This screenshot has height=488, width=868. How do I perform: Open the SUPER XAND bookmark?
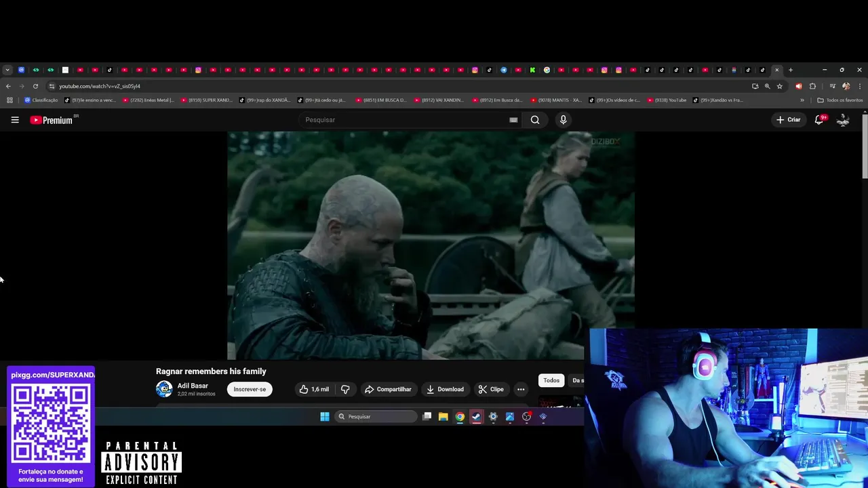point(207,100)
